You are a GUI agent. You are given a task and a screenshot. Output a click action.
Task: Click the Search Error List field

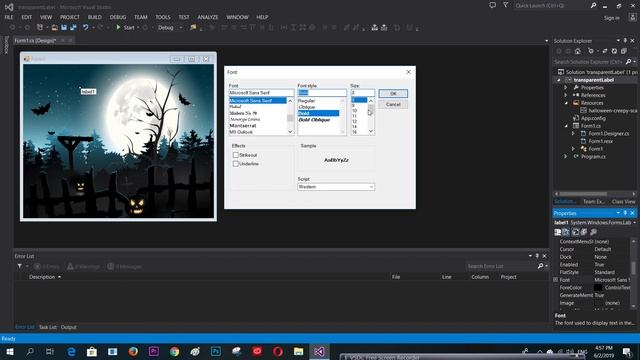(x=501, y=266)
